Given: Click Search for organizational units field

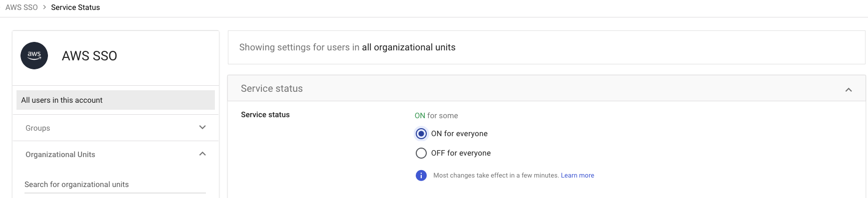Looking at the screenshot, I should pos(115,185).
